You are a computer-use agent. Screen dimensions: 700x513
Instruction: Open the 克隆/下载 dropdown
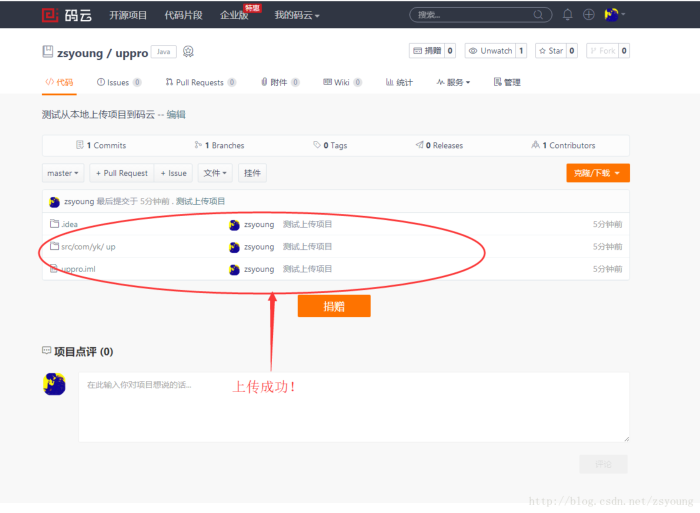pos(597,173)
